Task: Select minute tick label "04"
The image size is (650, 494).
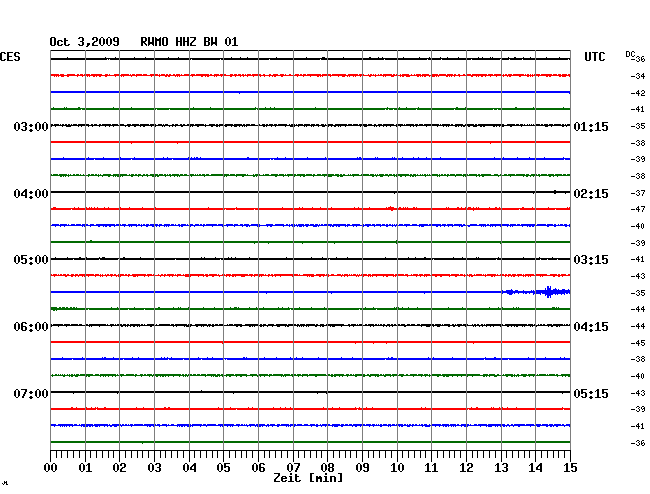Action: point(189,468)
